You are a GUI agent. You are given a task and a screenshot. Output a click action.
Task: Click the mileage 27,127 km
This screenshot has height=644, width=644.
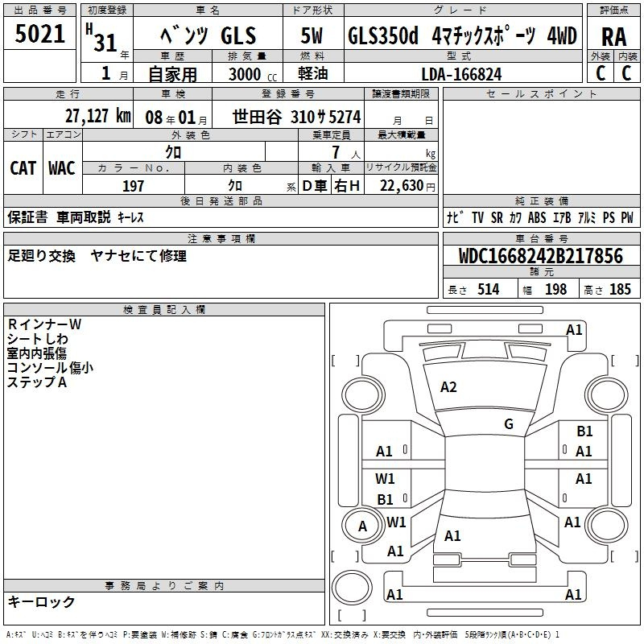pyautogui.click(x=97, y=116)
